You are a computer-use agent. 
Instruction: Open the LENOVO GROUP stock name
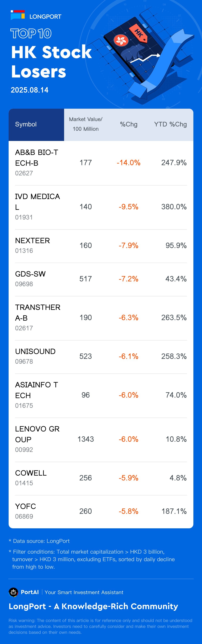pyautogui.click(x=37, y=434)
